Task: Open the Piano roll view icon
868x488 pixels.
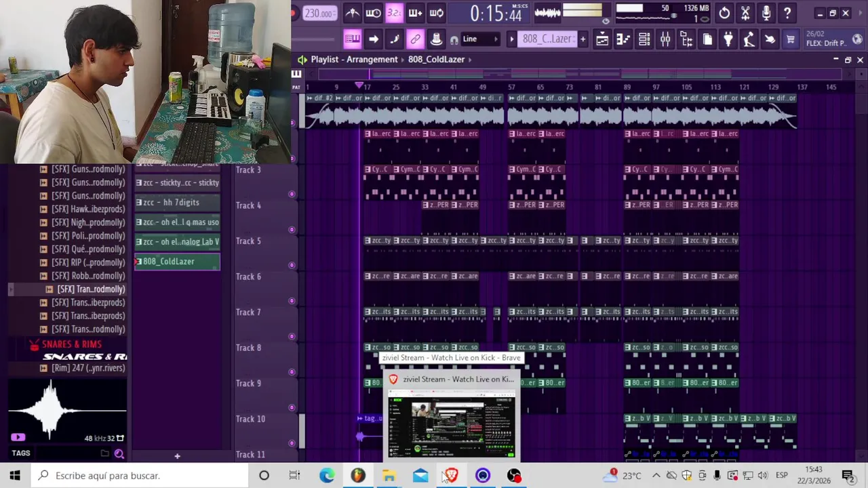Action: (x=623, y=40)
